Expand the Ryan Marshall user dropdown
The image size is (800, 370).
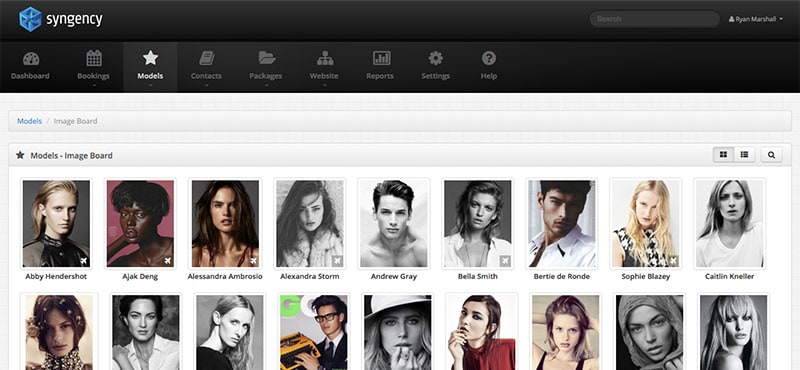point(756,19)
